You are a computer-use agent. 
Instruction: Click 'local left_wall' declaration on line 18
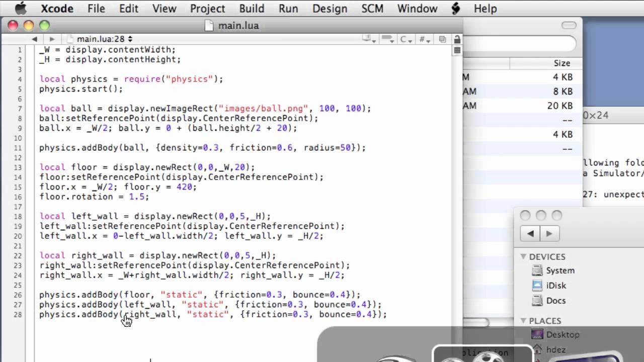(79, 216)
